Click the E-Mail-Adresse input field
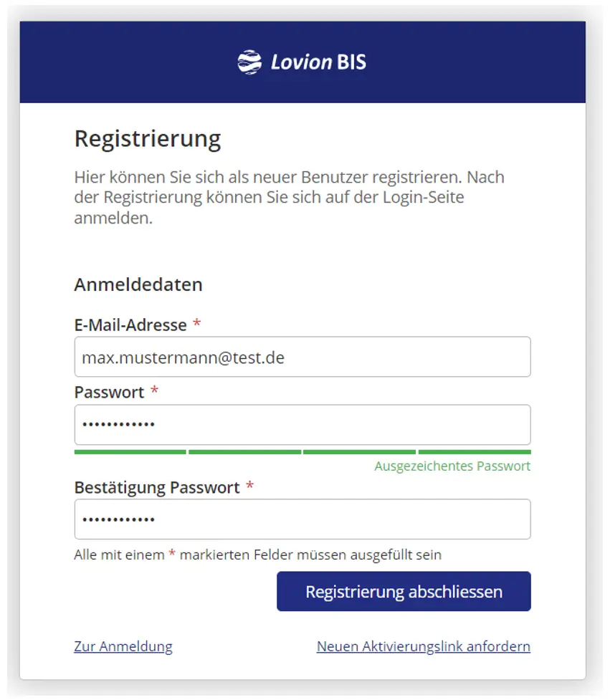610x700 pixels. click(x=302, y=356)
